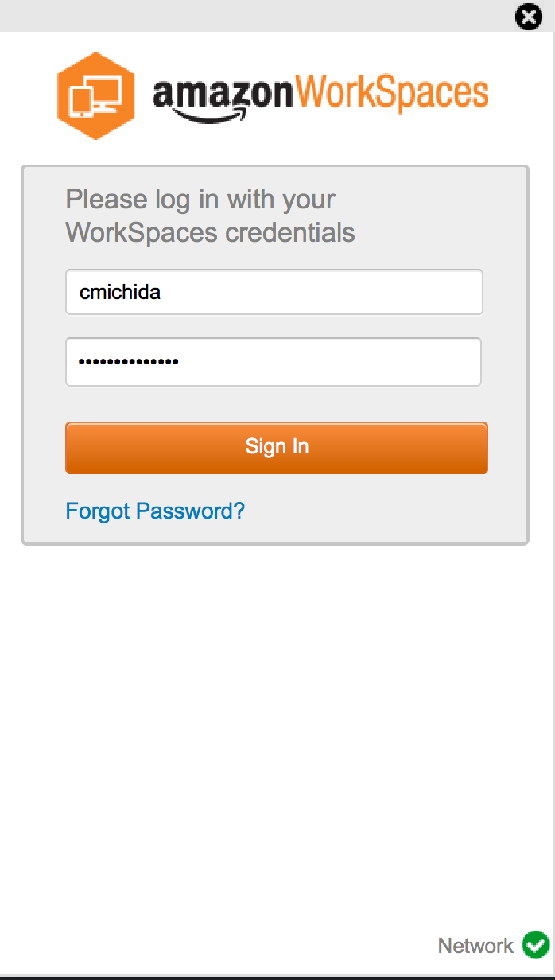Click the orange "WorkSpaces" word in the logo

(392, 92)
